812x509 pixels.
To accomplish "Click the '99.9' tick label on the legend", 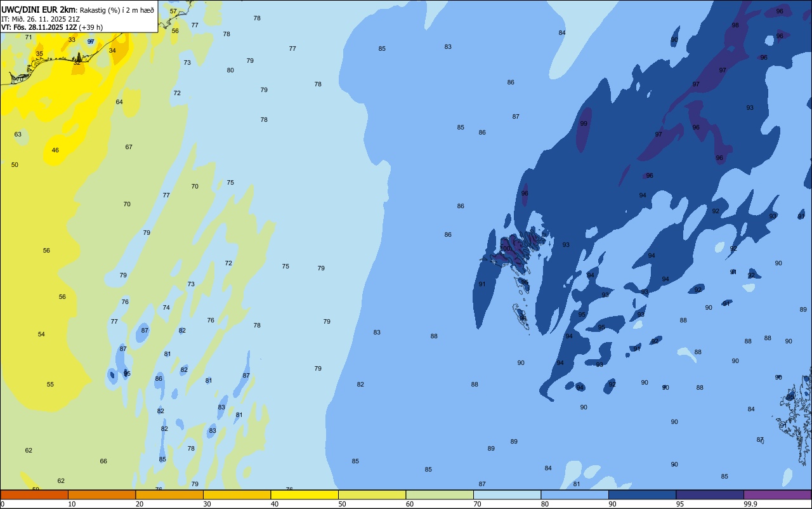I will click(x=750, y=504).
